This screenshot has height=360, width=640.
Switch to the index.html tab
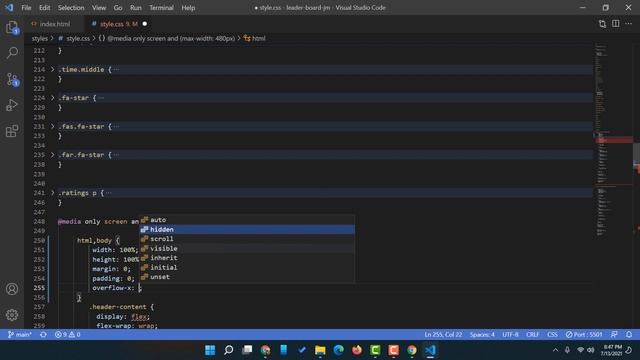(55, 24)
